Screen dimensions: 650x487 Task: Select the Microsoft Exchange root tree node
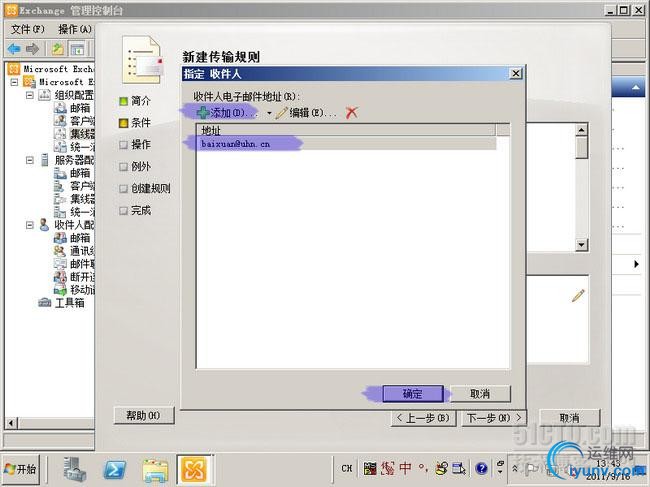51,69
